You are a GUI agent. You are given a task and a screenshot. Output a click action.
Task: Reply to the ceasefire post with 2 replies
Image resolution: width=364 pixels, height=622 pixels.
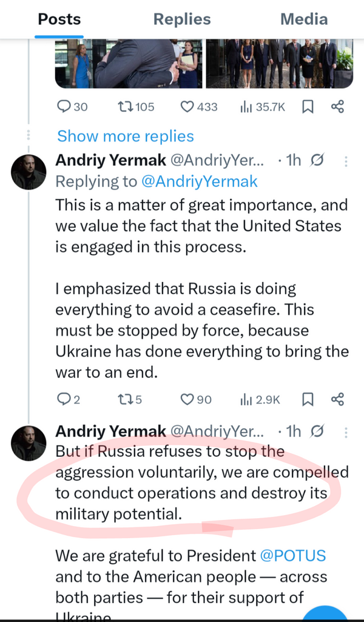(64, 399)
